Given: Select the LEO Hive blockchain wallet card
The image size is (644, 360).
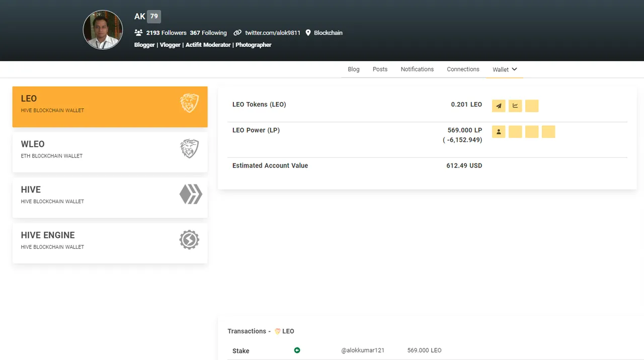Looking at the screenshot, I should click(110, 107).
